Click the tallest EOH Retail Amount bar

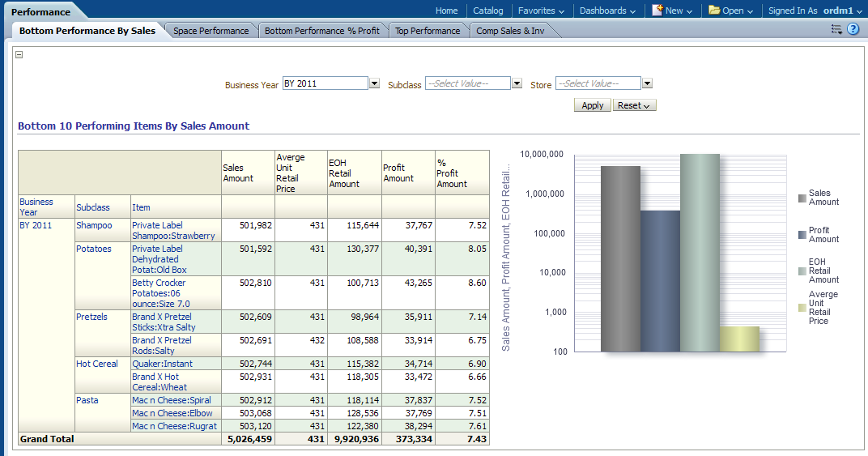tap(700, 253)
